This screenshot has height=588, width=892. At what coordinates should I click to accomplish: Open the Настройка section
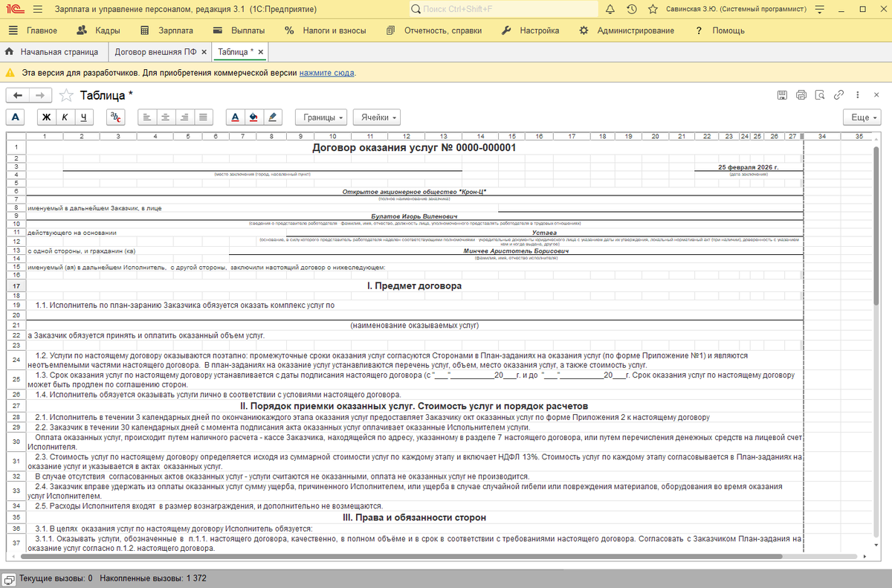pyautogui.click(x=530, y=30)
